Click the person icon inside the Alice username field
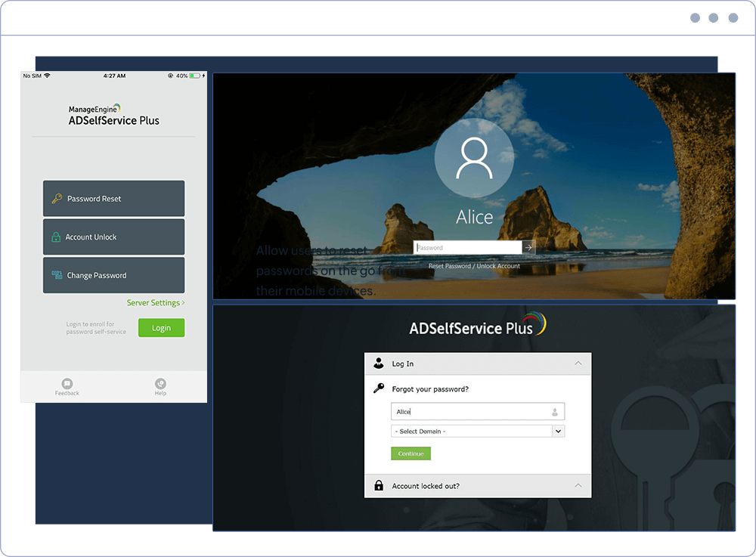Image resolution: width=756 pixels, height=557 pixels. coord(556,411)
